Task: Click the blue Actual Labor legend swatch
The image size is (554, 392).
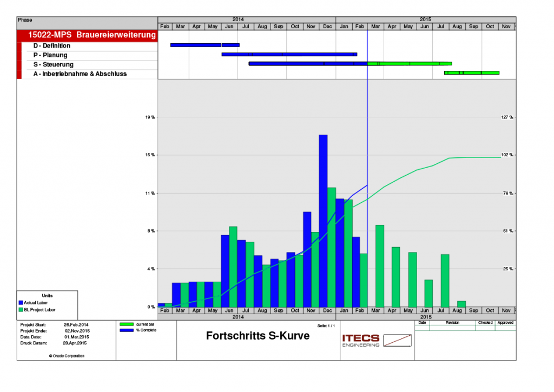Action: (x=21, y=303)
